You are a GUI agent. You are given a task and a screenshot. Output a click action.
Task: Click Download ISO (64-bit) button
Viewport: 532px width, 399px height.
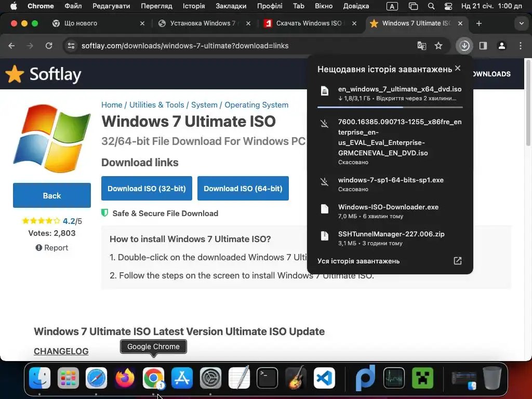pyautogui.click(x=243, y=188)
